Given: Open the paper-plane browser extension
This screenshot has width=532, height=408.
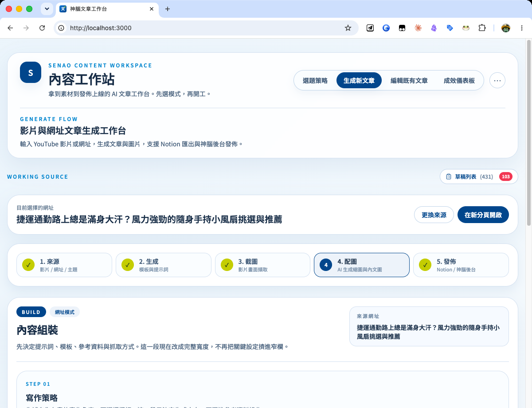Looking at the screenshot, I should click(370, 28).
